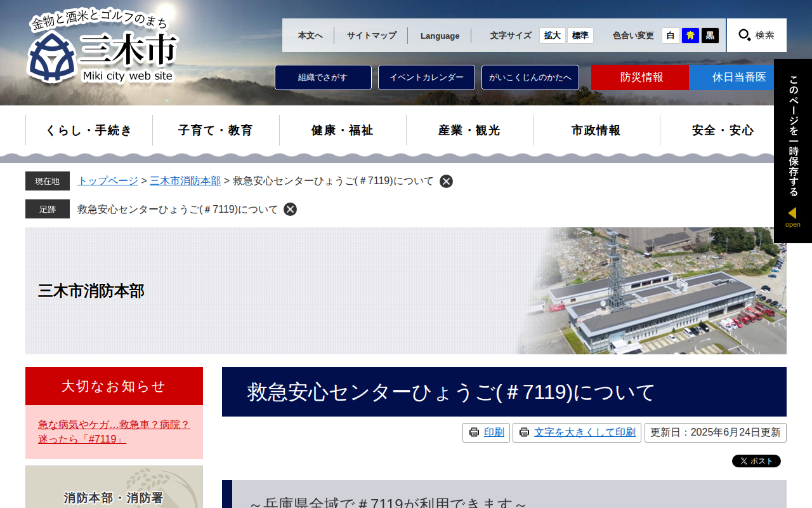
Task: Select the blue 青 color scheme
Action: point(690,36)
